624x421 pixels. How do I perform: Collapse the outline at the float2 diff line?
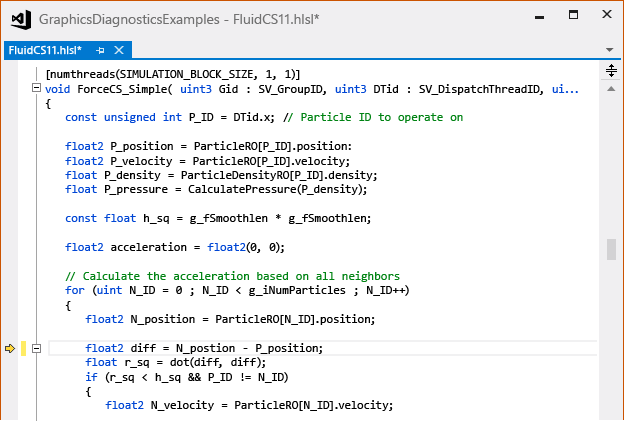[36, 349]
